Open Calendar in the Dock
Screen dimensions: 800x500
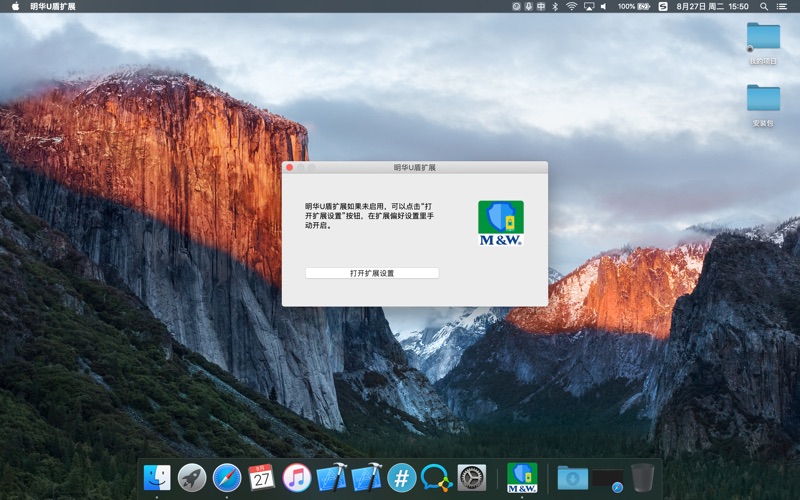(x=262, y=477)
